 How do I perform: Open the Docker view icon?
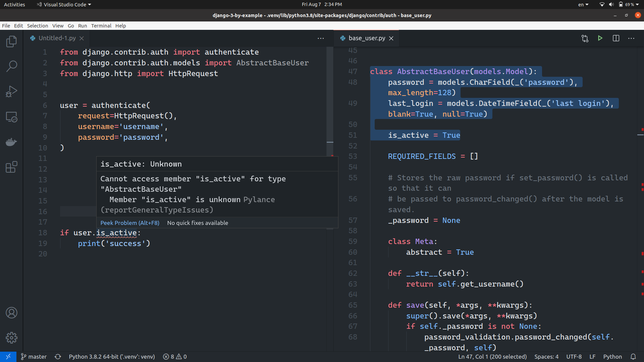11,142
